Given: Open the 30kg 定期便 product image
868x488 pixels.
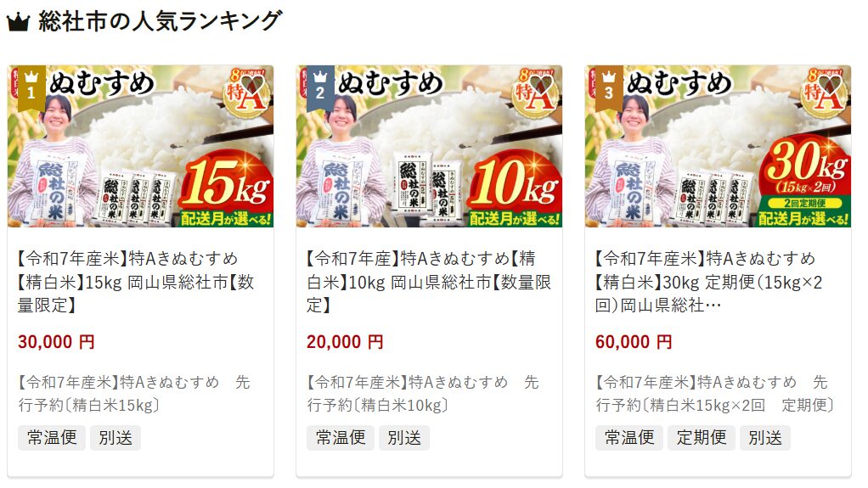Looking at the screenshot, I should point(718,146).
